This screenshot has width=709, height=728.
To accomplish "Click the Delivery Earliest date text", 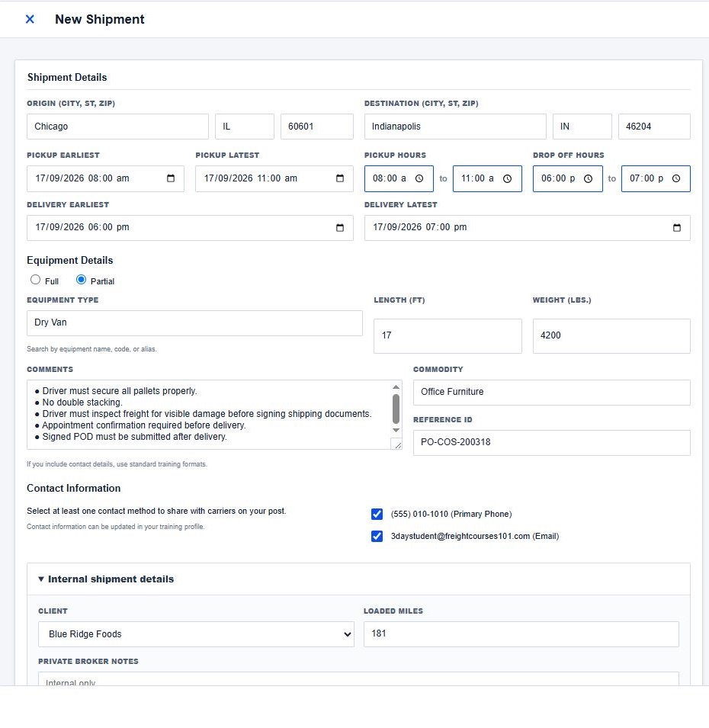I will click(x=82, y=227).
